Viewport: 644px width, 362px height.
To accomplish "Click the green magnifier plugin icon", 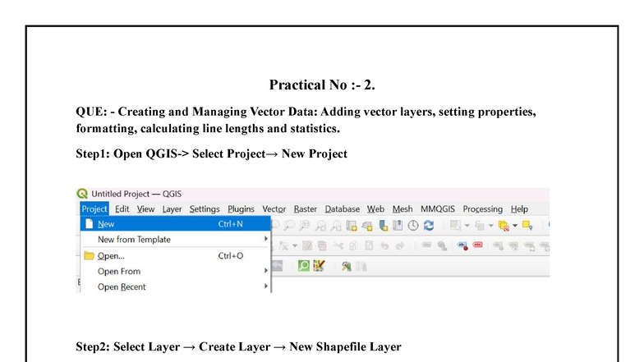I will click(x=304, y=266).
